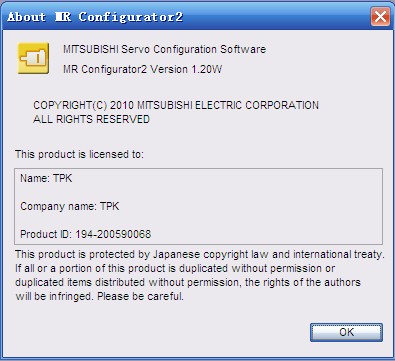Click inside the license information box
This screenshot has height=361, width=395.
coord(198,206)
